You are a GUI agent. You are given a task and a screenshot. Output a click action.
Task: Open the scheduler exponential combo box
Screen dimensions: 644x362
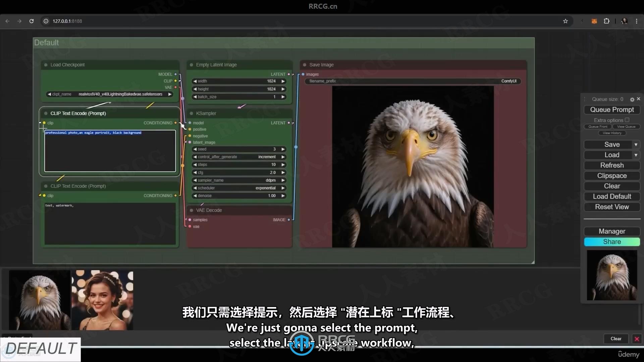(x=239, y=188)
